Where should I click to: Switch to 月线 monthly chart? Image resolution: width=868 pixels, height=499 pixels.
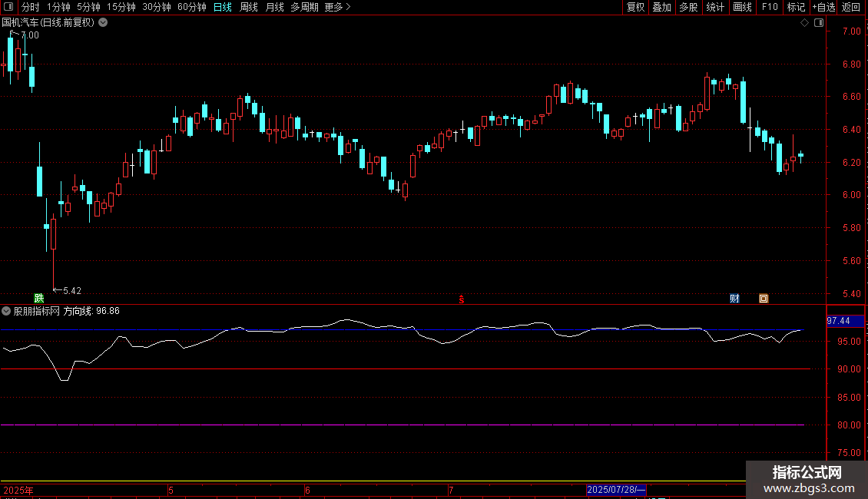pyautogui.click(x=274, y=7)
